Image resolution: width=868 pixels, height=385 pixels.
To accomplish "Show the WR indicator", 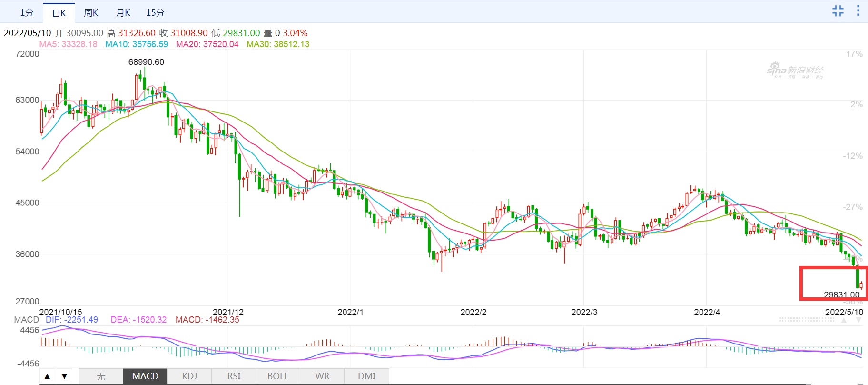I will [322, 376].
